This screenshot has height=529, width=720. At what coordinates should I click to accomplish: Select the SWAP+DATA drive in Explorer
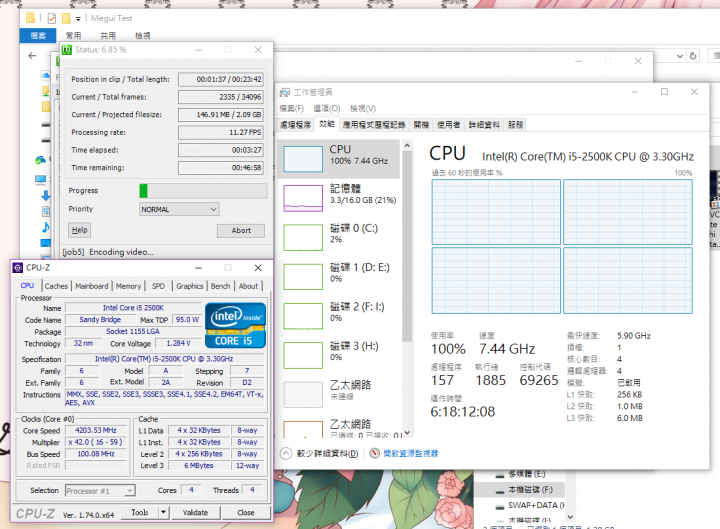(531, 505)
